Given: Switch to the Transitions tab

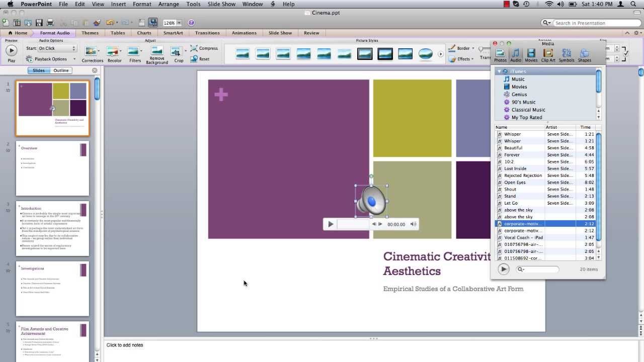Looking at the screenshot, I should (207, 32).
